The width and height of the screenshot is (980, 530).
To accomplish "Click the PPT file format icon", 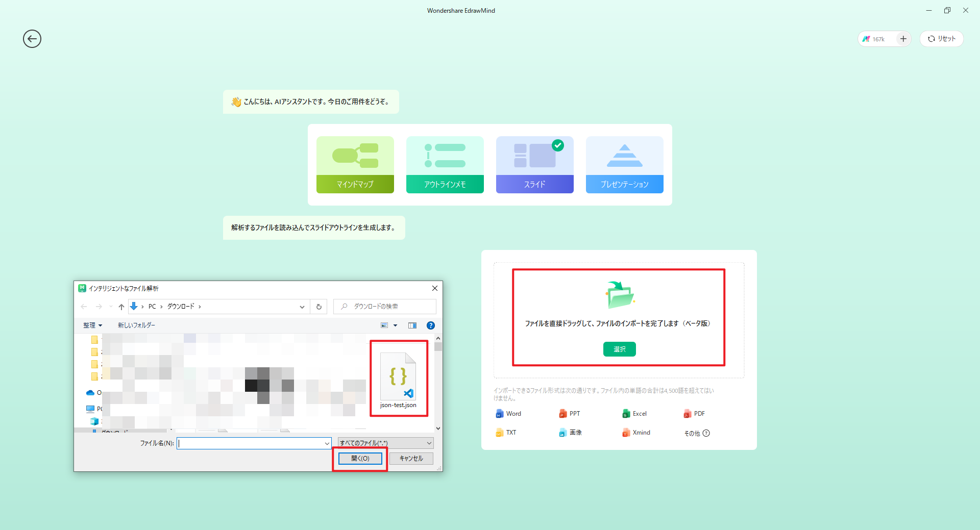I will tap(562, 414).
